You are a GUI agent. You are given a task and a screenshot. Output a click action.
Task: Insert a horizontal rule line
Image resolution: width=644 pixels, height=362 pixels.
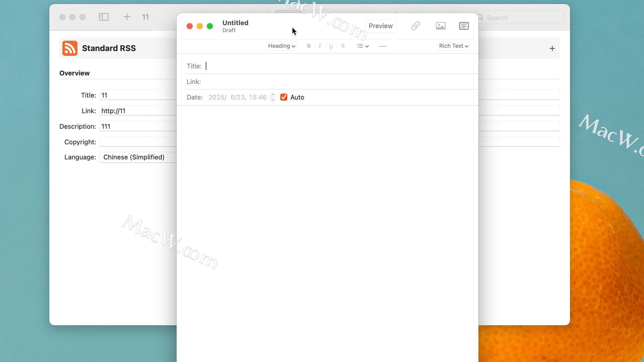[x=383, y=46]
